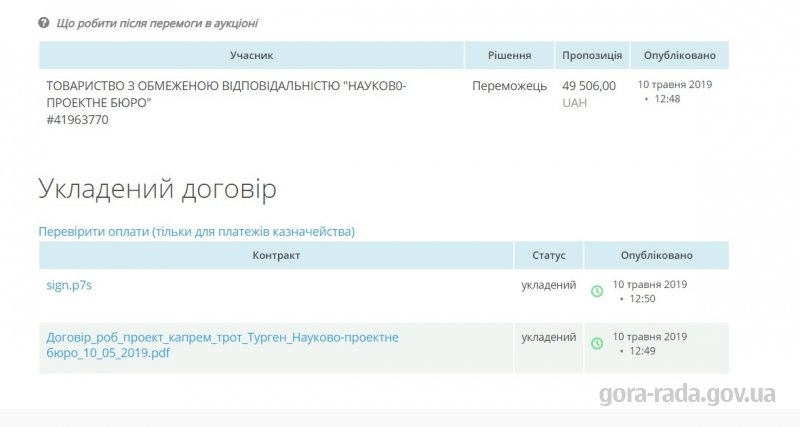Click the clock icon in Договір pdf row

pos(597,343)
